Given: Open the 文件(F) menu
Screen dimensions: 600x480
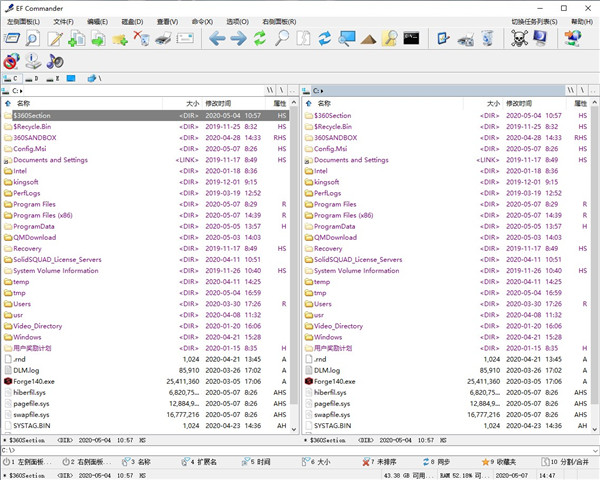Looking at the screenshot, I should coord(63,21).
